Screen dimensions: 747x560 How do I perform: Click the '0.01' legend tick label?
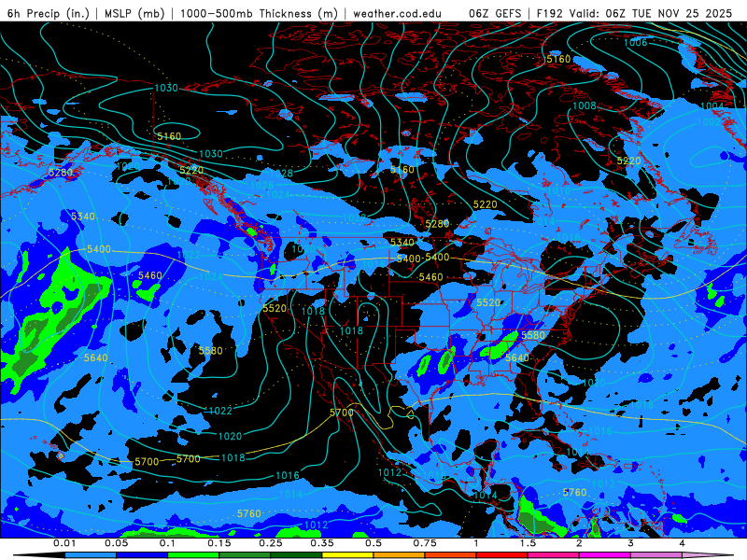click(64, 543)
